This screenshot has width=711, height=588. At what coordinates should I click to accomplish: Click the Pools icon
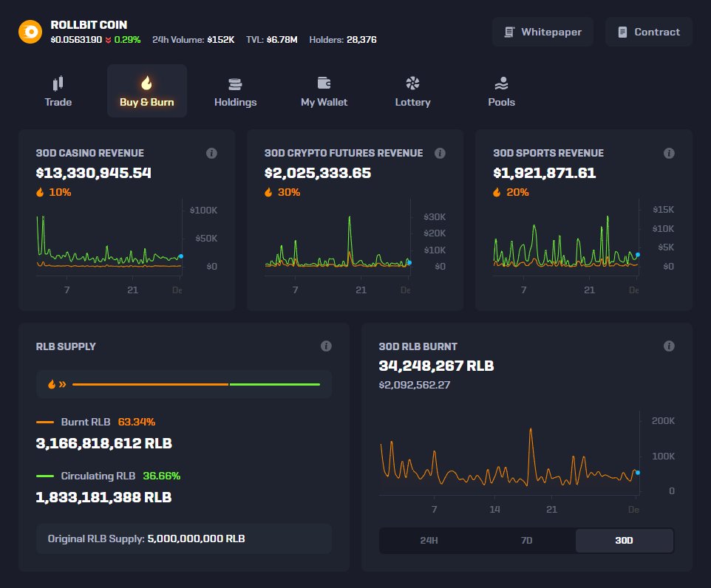tap(501, 83)
